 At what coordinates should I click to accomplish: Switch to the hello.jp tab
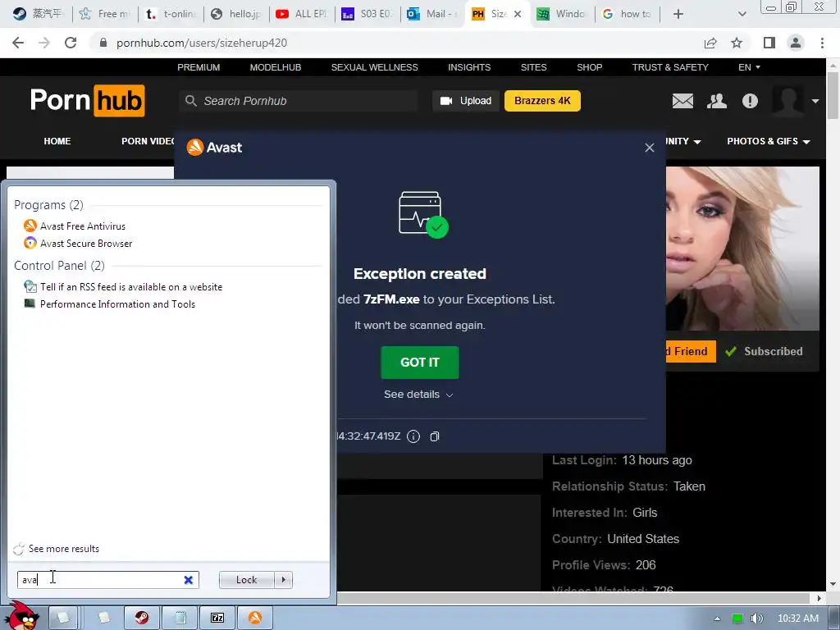[236, 14]
